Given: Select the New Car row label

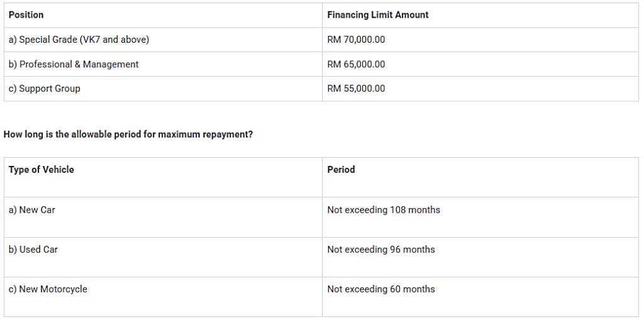Looking at the screenshot, I should tap(31, 210).
